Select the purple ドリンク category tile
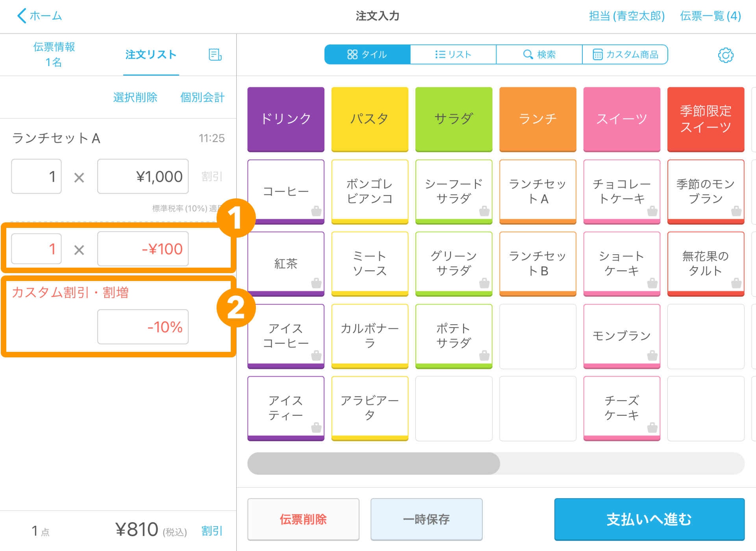 click(x=286, y=119)
